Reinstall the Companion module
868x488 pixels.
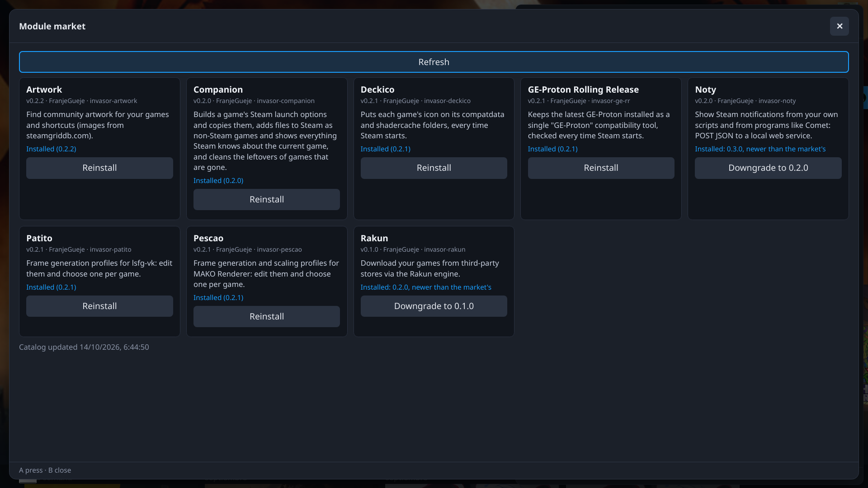[267, 199]
